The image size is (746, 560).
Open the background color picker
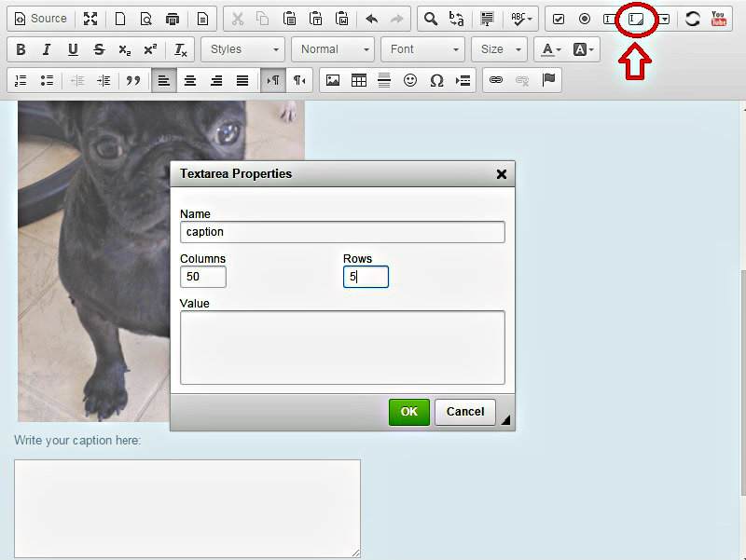point(583,49)
